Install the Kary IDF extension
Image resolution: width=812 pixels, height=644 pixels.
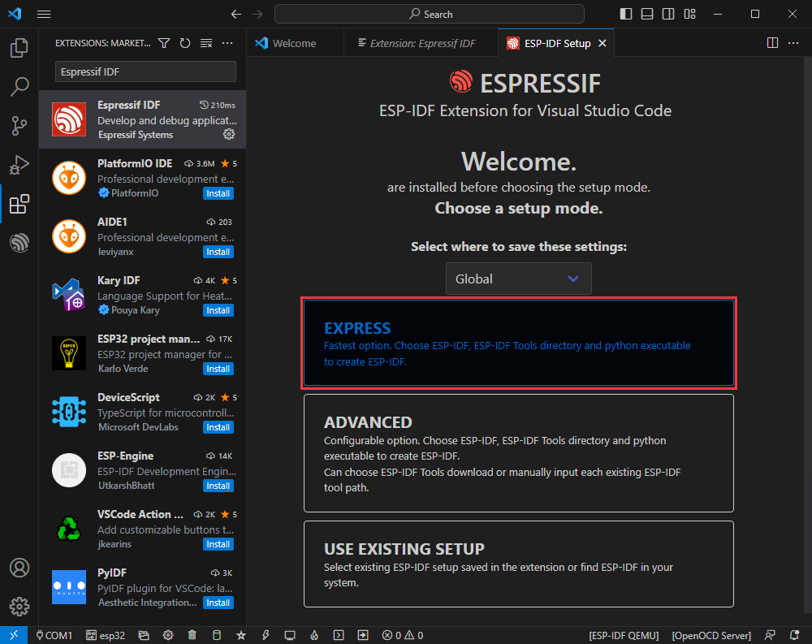click(x=218, y=310)
